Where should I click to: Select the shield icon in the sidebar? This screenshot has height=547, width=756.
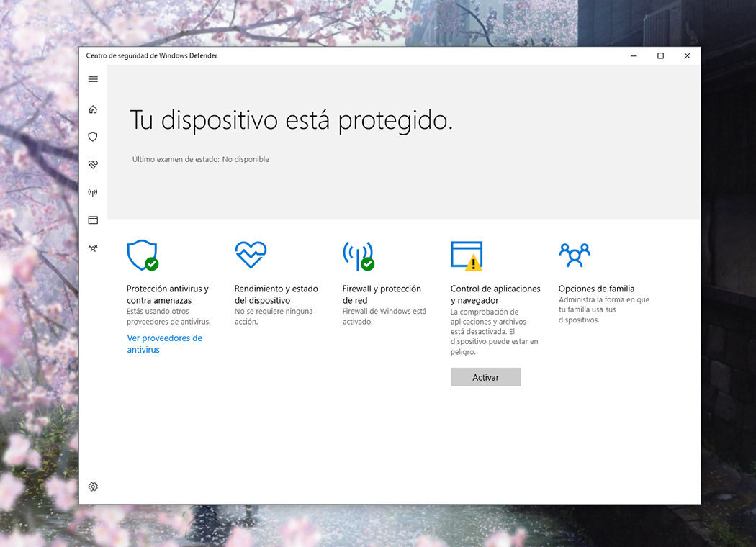[x=92, y=137]
